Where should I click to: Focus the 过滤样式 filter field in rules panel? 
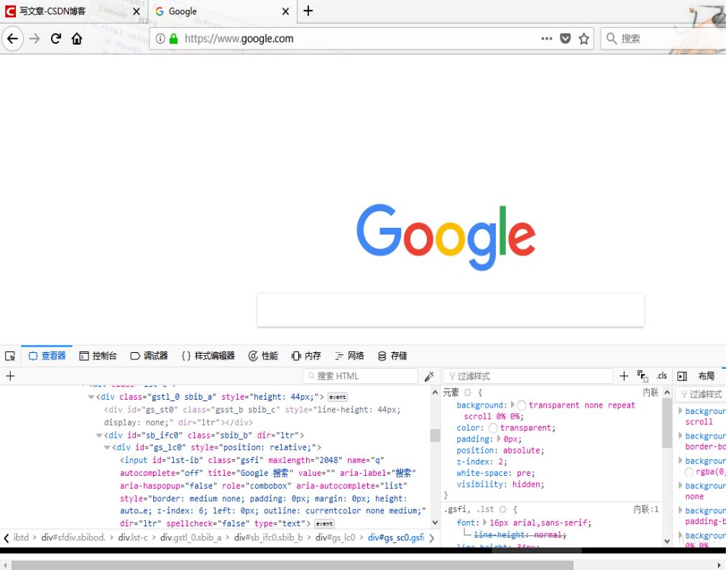coord(528,376)
